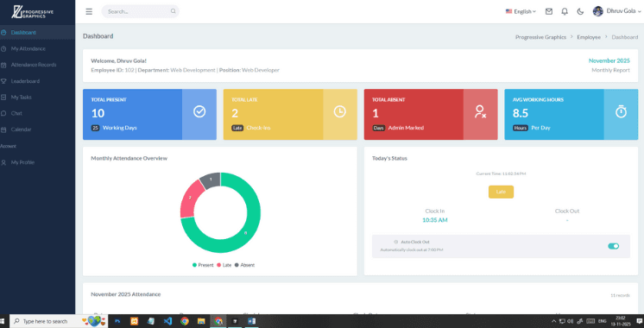Screen dimensions: 644x328
Task: Toggle Present series in chart legend
Action: tap(203, 265)
